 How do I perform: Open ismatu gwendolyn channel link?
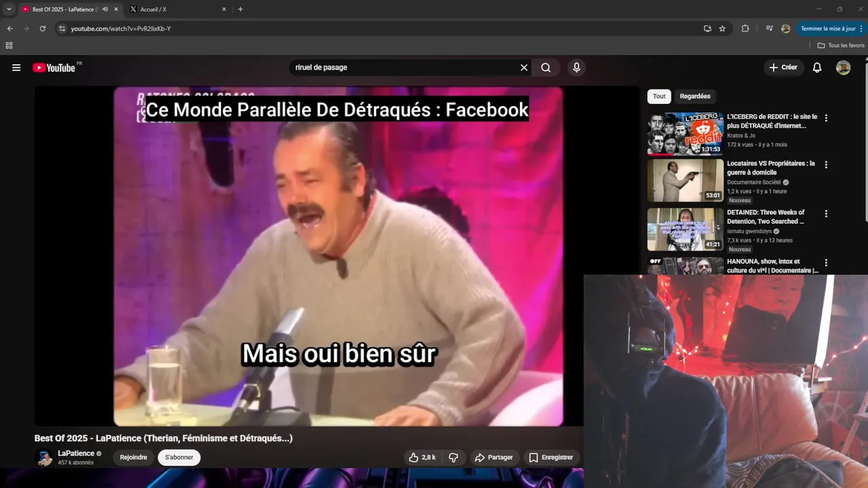click(x=749, y=231)
